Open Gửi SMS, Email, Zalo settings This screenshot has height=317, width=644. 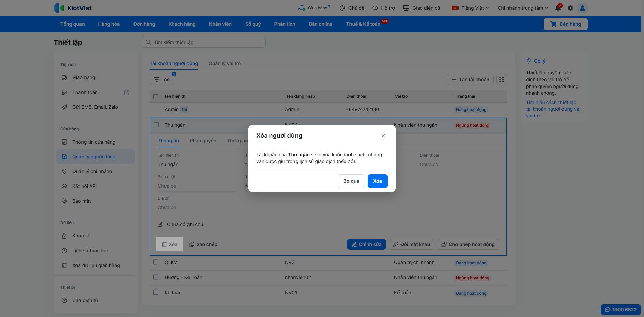[x=95, y=107]
